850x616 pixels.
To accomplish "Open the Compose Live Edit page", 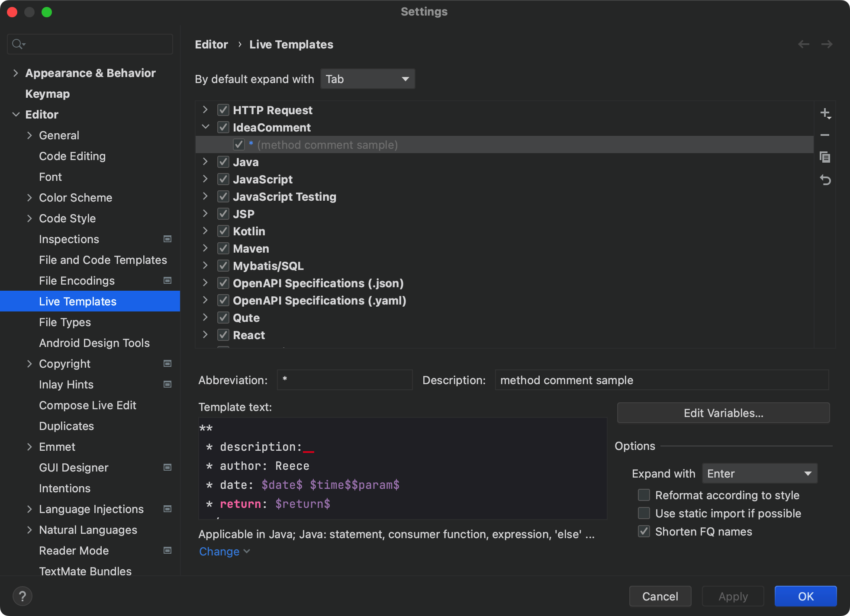I will [87, 405].
